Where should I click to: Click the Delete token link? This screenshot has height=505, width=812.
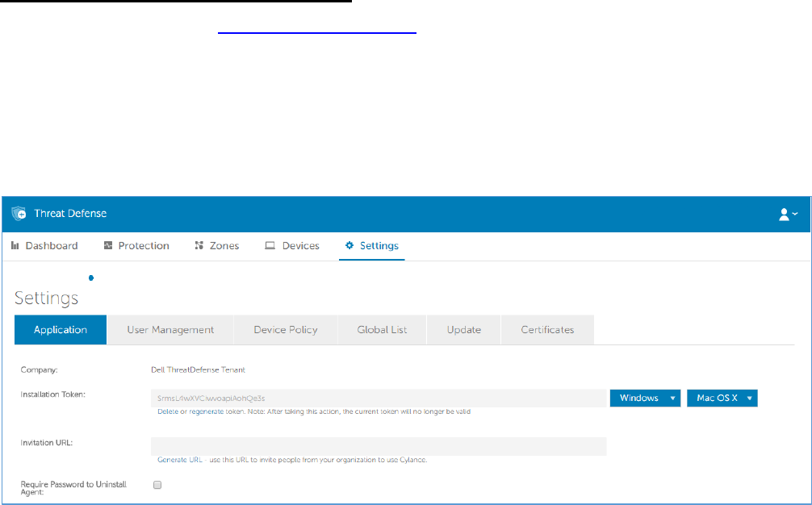pyautogui.click(x=168, y=412)
